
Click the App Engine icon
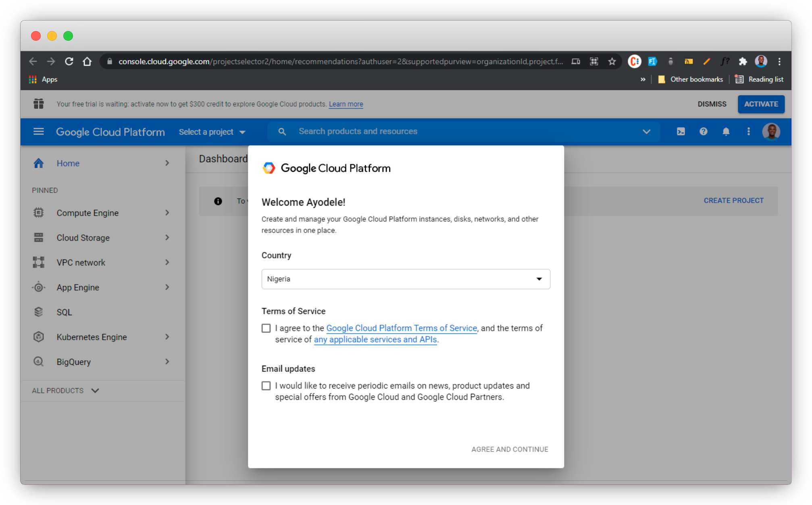tap(38, 287)
